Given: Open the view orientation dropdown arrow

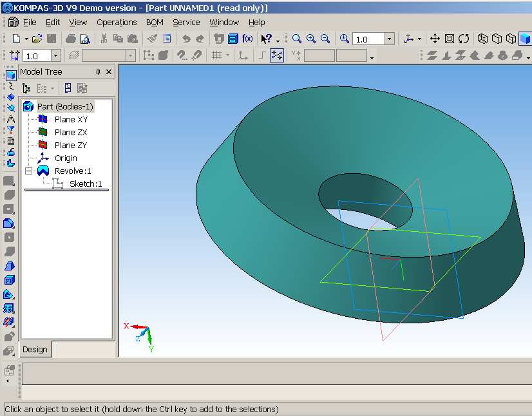Looking at the screenshot, I should tap(420, 39).
